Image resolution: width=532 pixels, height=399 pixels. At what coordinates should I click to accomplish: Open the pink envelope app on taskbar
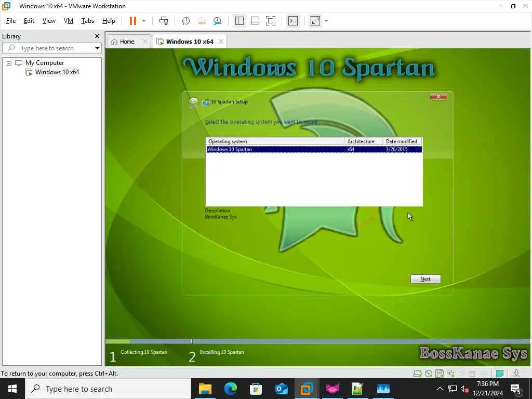tap(332, 389)
